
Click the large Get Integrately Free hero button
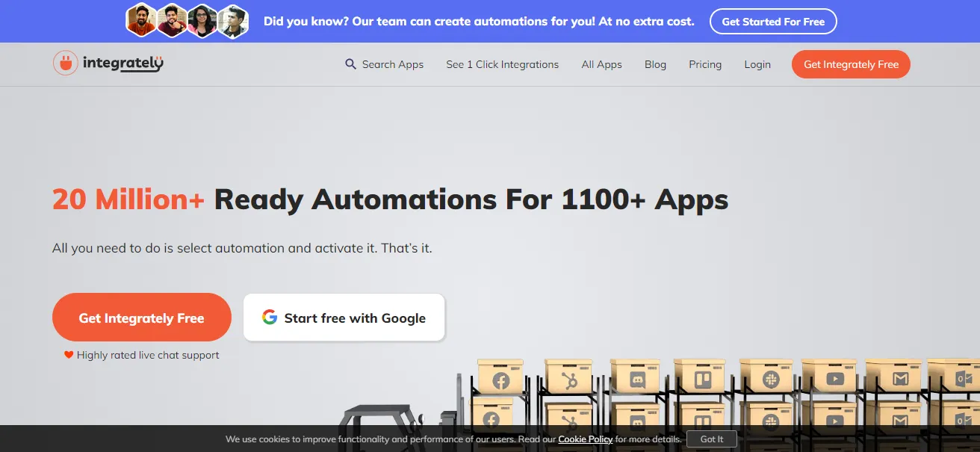(x=142, y=318)
